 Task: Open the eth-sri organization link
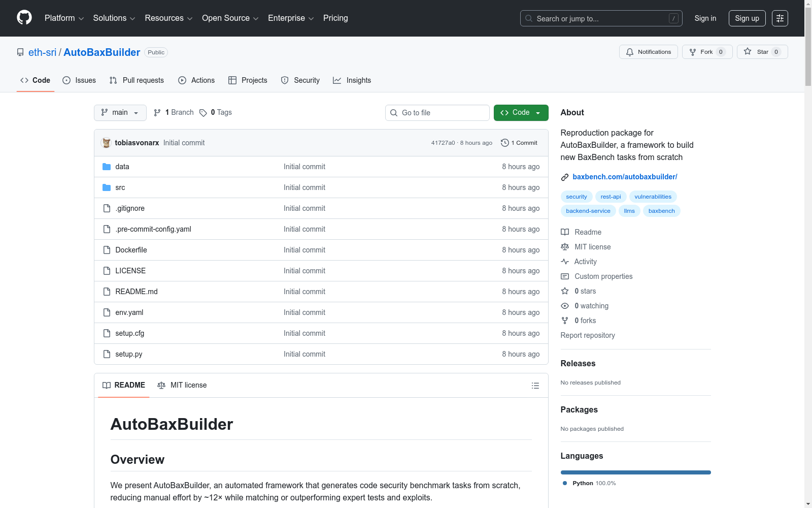click(x=42, y=52)
